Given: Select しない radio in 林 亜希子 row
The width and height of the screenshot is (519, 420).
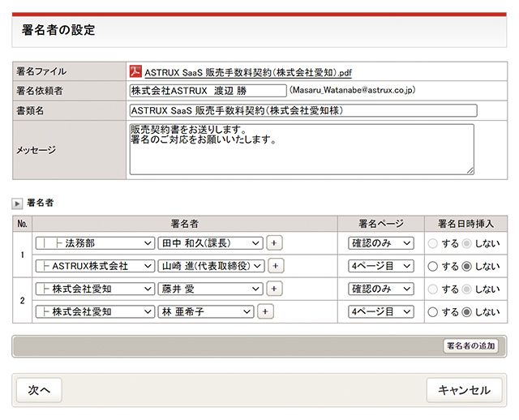Looking at the screenshot, I should [x=467, y=312].
